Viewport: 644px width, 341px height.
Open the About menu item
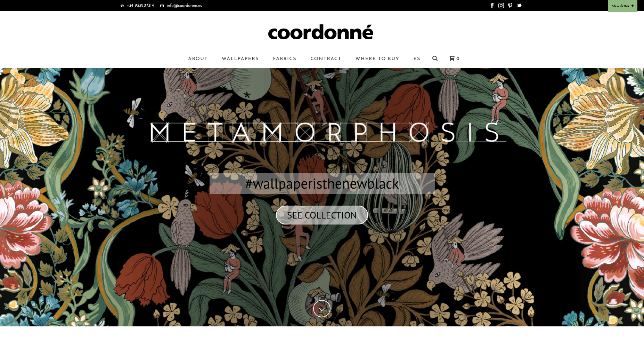(x=198, y=58)
